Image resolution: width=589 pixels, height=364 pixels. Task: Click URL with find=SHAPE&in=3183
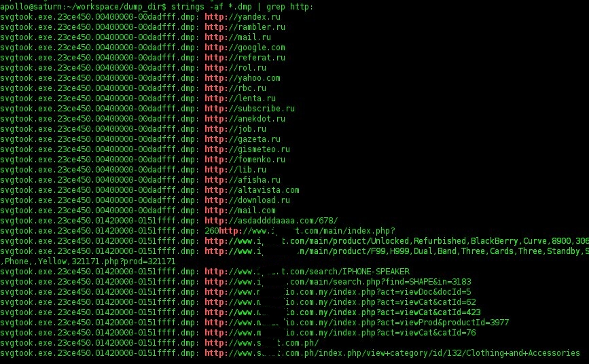pyautogui.click(x=338, y=281)
